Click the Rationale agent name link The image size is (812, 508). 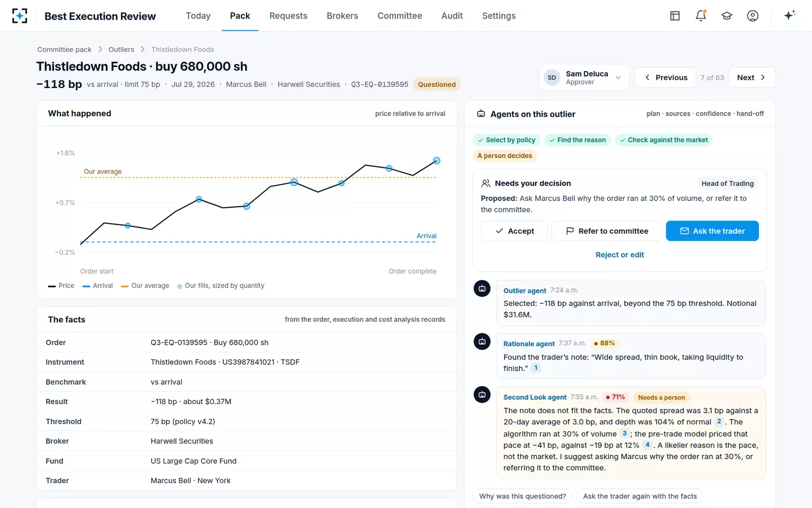[x=529, y=344]
